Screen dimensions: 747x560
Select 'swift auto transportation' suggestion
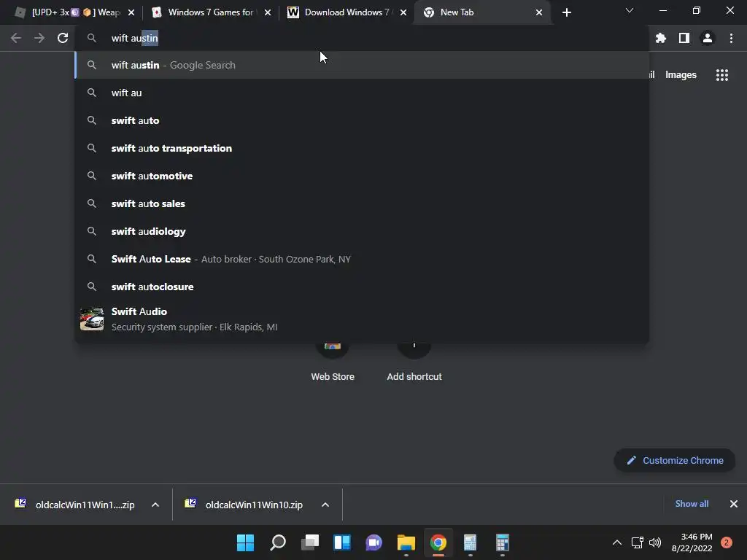[x=362, y=148]
